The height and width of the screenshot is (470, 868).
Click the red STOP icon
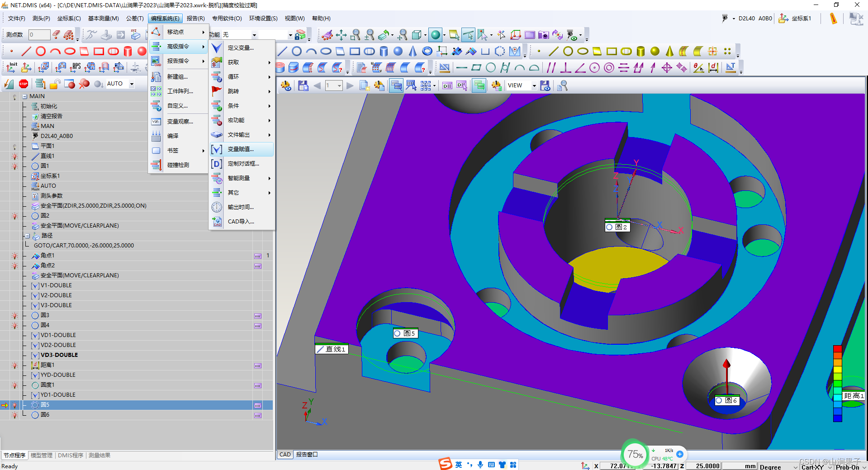coord(24,84)
